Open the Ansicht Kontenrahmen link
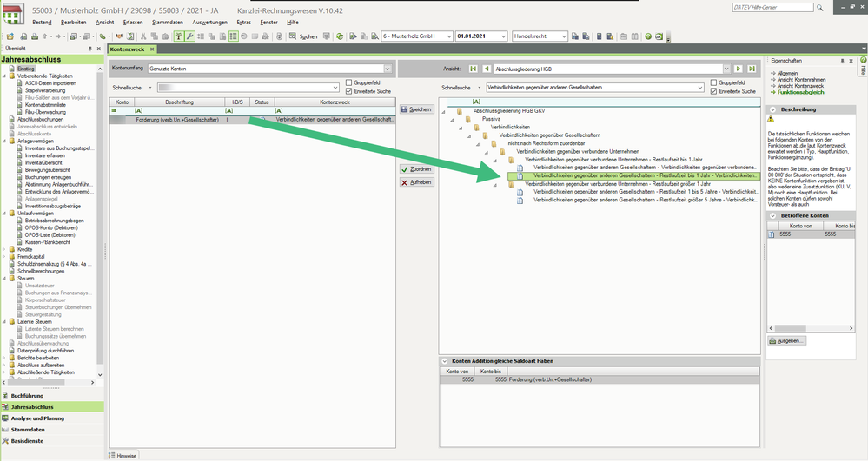The height and width of the screenshot is (461, 868). click(801, 80)
